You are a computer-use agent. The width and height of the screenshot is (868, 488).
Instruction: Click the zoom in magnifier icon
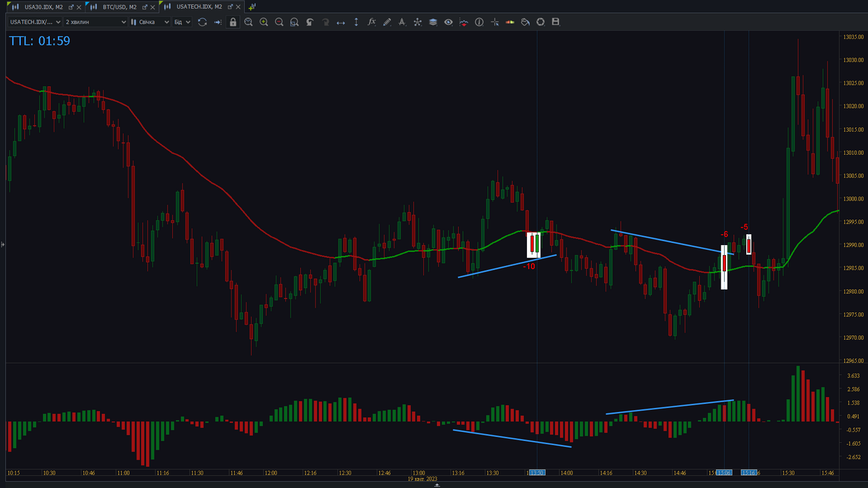pos(264,22)
